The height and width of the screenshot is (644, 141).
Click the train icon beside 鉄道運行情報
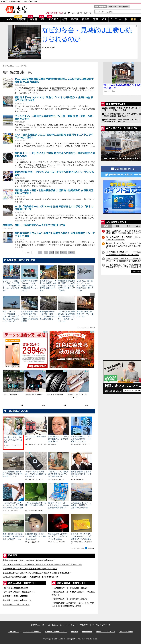(5, 583)
